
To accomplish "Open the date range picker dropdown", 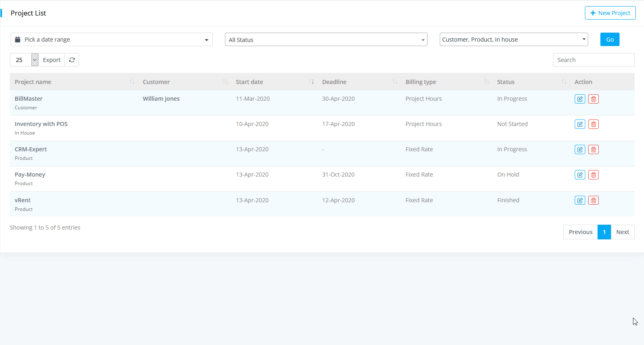I will click(111, 40).
